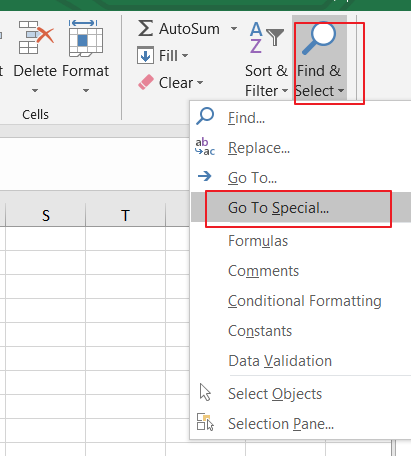411x456 pixels.
Task: Open the Clear dropdown
Action: (x=200, y=83)
